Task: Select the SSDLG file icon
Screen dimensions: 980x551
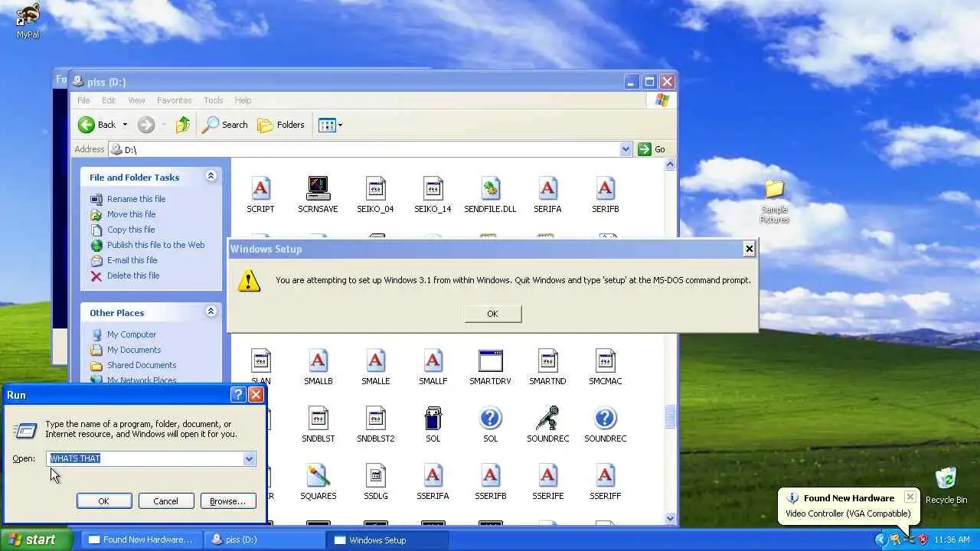Action: point(375,475)
